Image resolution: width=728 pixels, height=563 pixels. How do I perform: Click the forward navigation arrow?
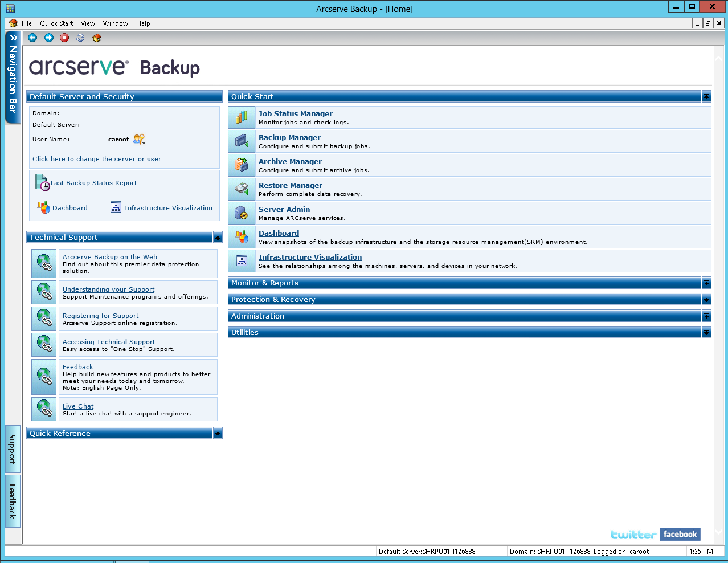[x=48, y=38]
